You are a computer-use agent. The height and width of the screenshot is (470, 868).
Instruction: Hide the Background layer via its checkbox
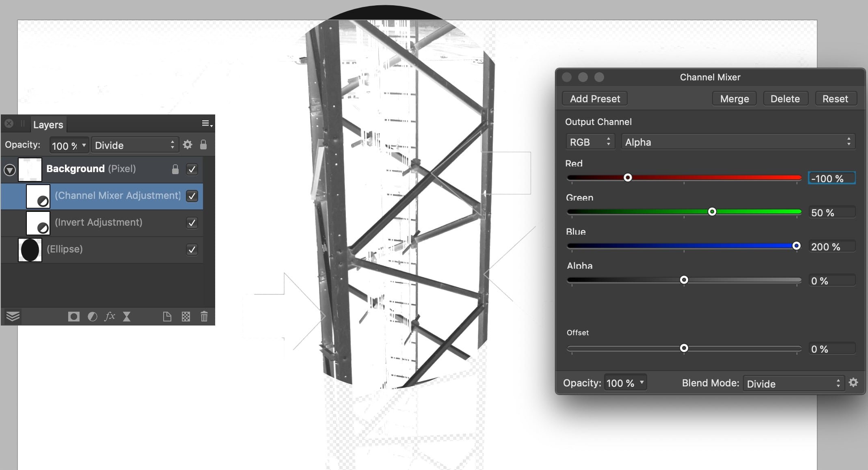[192, 169]
